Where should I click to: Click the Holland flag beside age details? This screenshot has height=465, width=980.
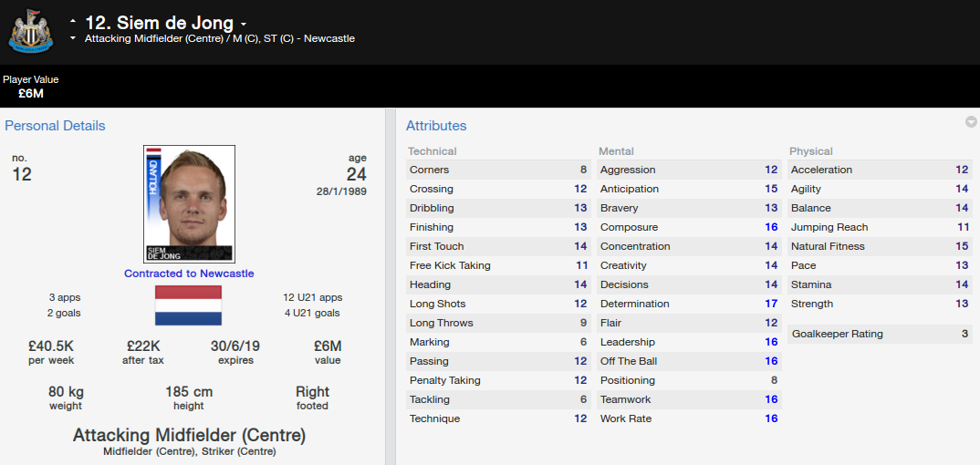point(188,305)
